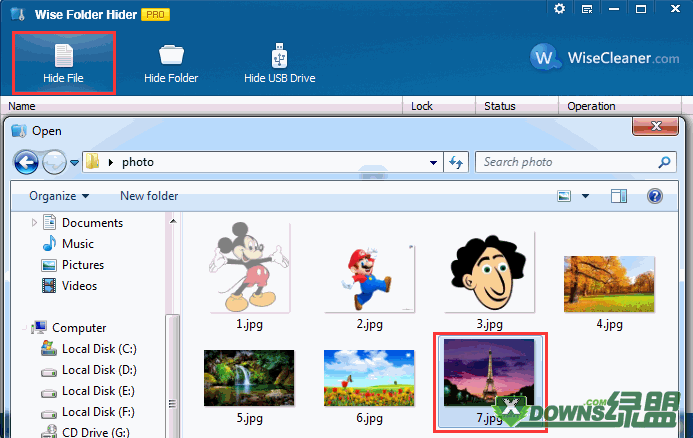The width and height of the screenshot is (693, 438).
Task: Go back with the blue back arrow
Action: [x=26, y=162]
